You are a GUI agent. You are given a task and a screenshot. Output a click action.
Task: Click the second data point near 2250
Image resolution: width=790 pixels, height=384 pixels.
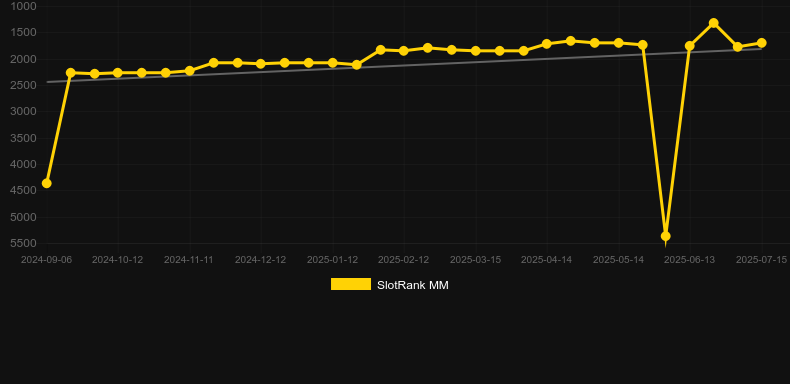(x=71, y=73)
